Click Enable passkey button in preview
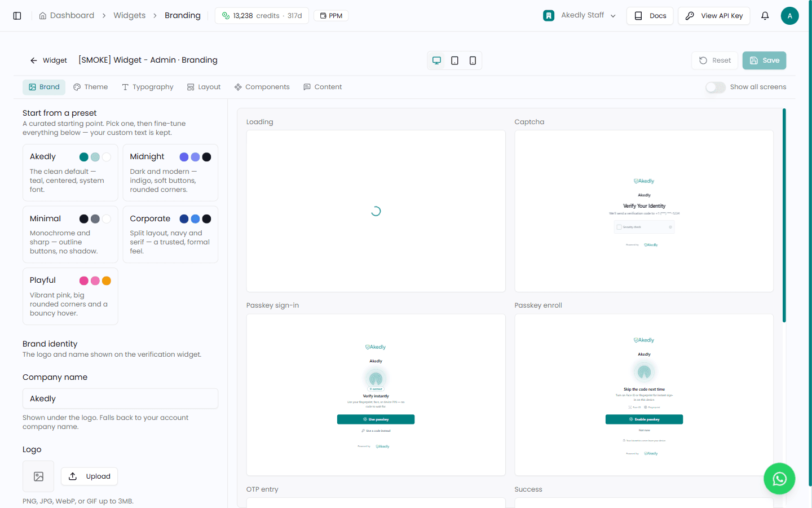 (644, 419)
